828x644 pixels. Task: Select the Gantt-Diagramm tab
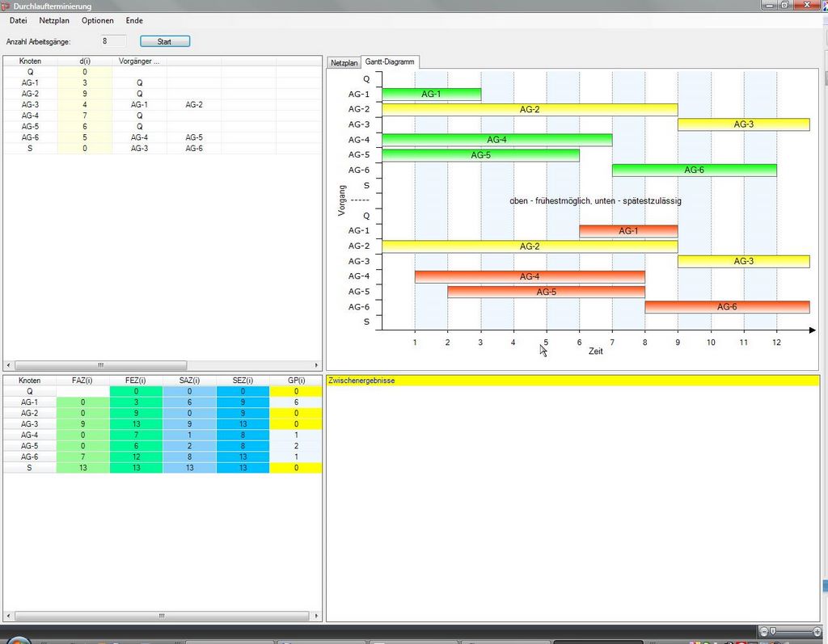(x=390, y=61)
